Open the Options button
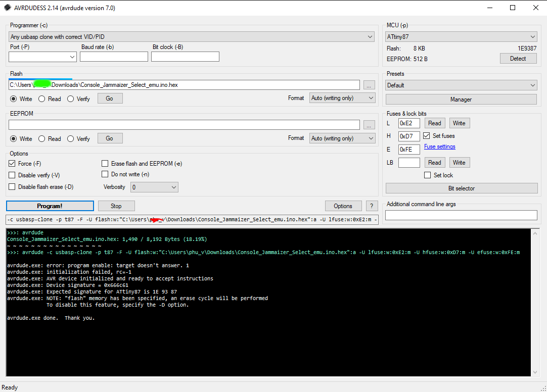Screen dimensions: 547x392 pos(343,206)
